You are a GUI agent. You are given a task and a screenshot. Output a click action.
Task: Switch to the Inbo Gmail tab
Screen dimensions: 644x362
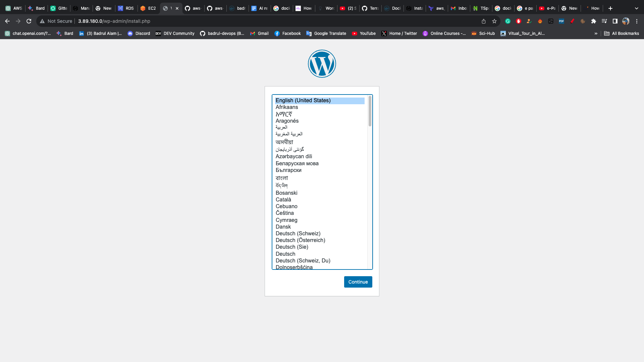(x=459, y=8)
